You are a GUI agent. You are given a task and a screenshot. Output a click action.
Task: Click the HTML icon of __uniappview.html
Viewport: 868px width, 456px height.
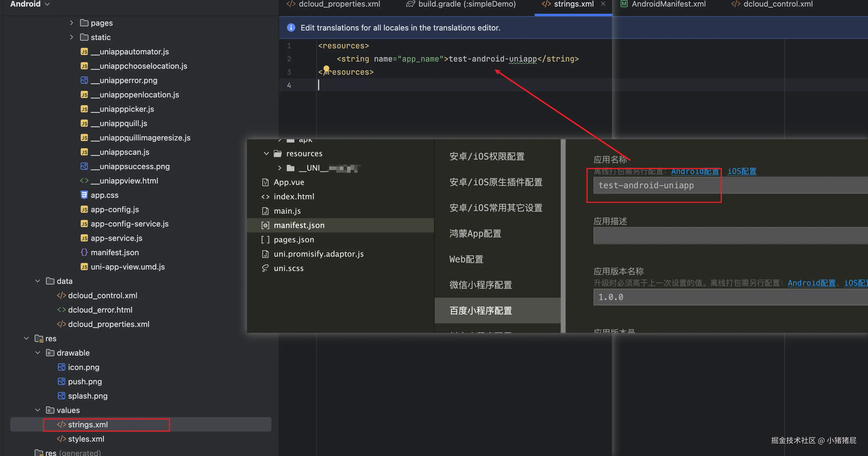pyautogui.click(x=84, y=180)
